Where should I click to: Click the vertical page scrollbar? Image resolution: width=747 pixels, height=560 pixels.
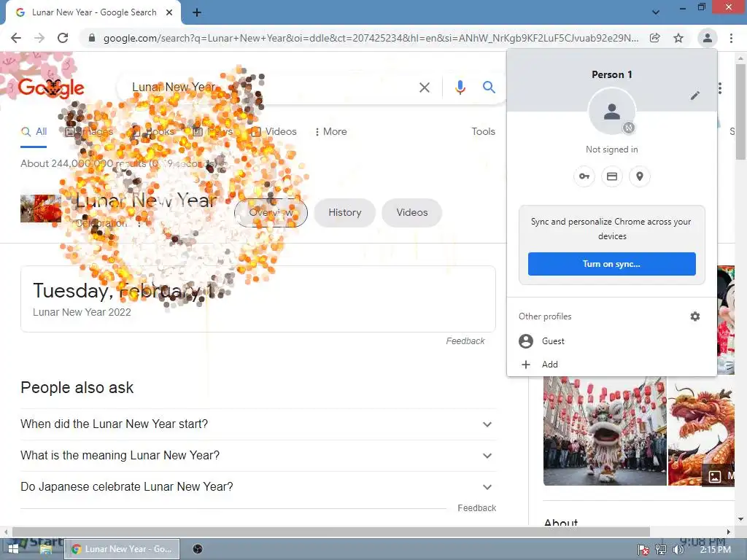pyautogui.click(x=740, y=112)
